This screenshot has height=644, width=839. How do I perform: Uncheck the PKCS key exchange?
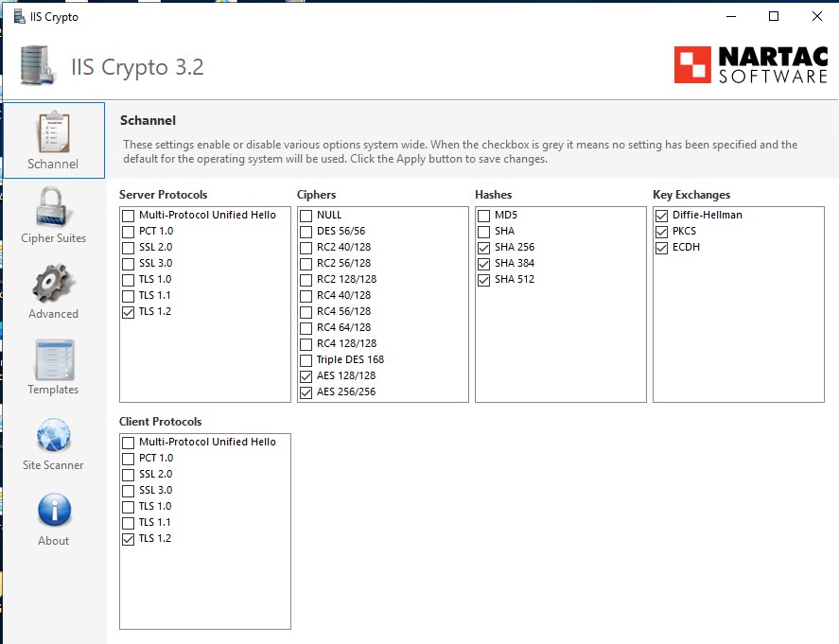pos(661,232)
